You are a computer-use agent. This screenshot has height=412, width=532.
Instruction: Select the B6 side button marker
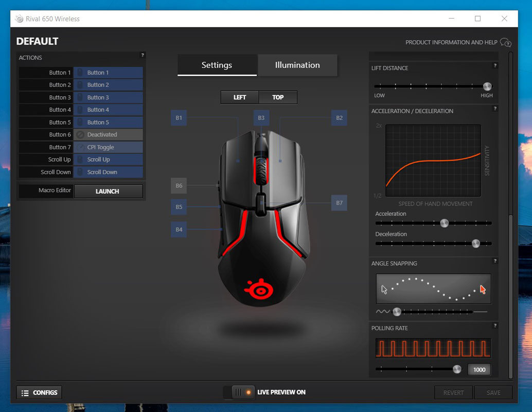pos(179,186)
